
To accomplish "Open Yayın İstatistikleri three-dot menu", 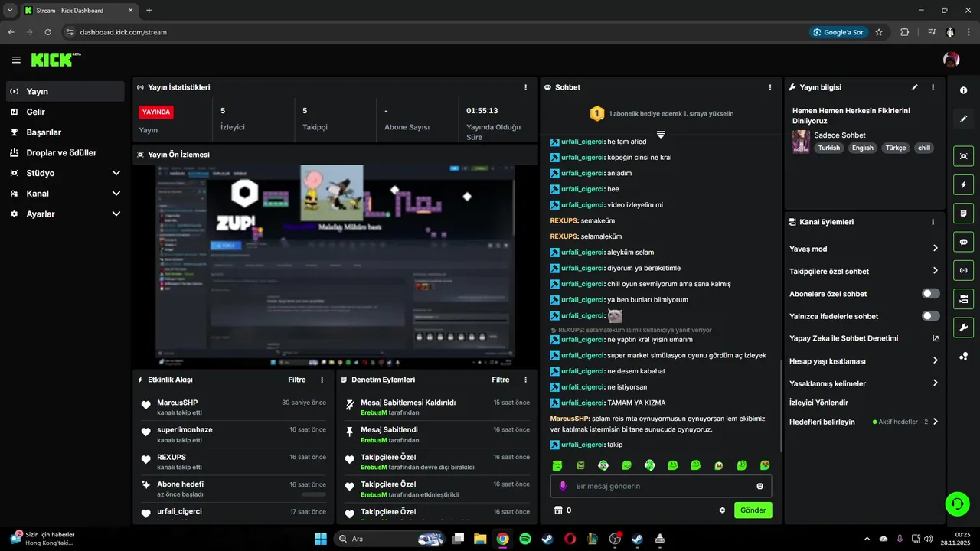I will 525,87.
